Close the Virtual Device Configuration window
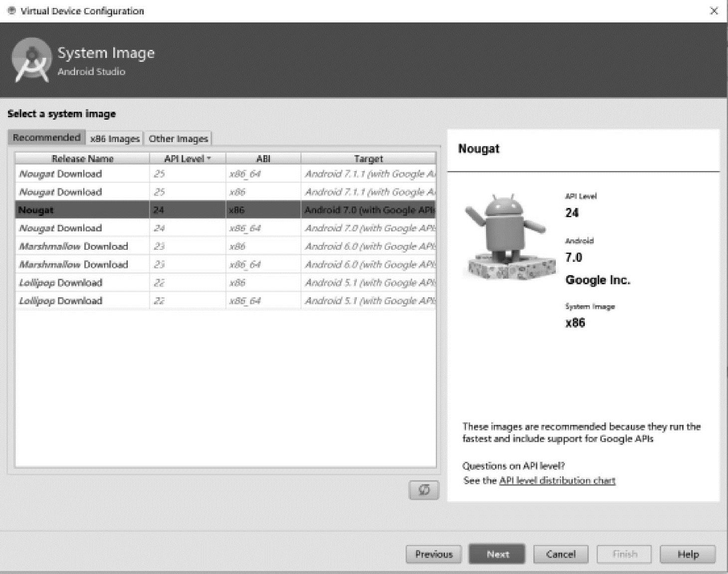 714,10
